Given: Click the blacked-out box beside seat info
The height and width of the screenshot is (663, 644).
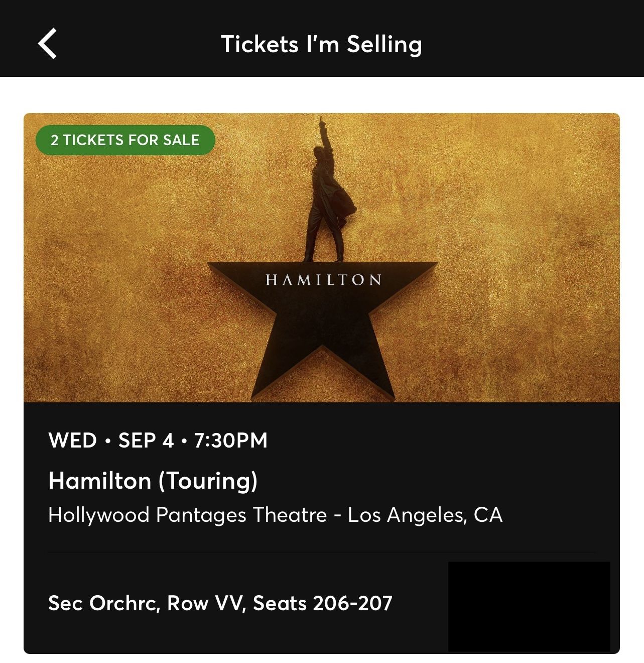Looking at the screenshot, I should pos(529,606).
